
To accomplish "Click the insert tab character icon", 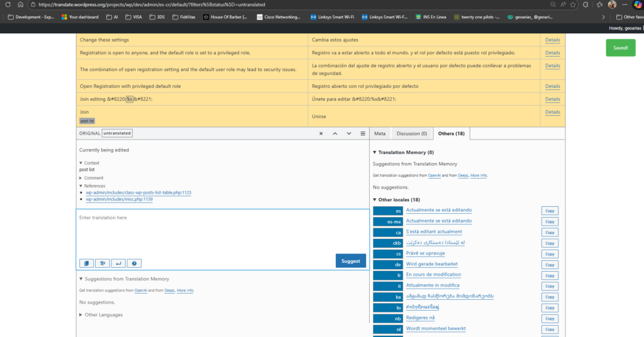I will pos(102,263).
